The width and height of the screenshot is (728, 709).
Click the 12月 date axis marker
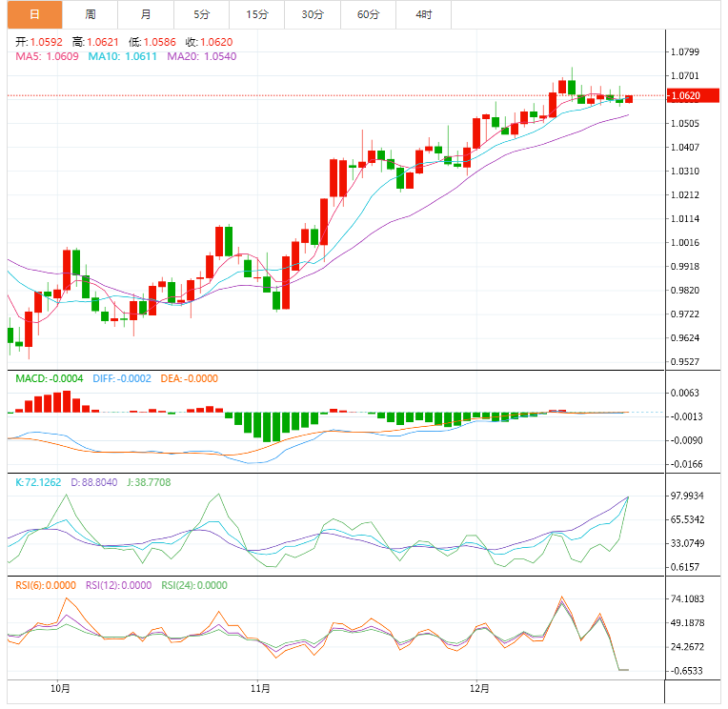[480, 687]
